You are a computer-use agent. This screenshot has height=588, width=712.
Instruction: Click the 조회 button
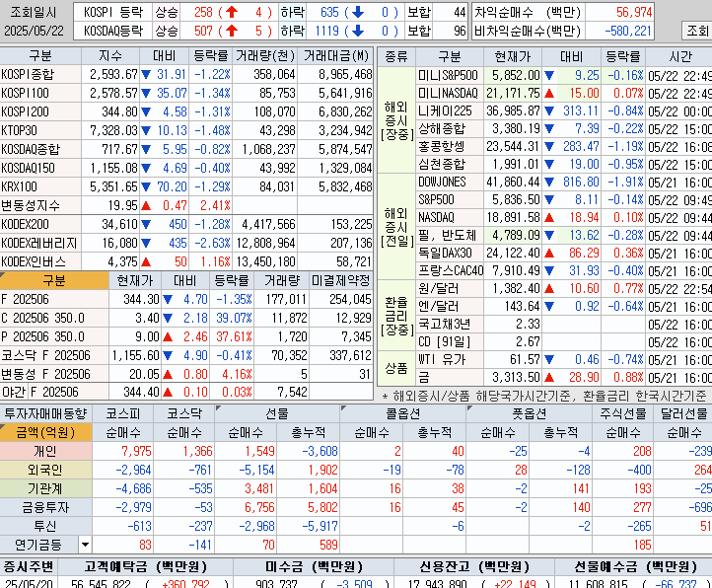[697, 31]
